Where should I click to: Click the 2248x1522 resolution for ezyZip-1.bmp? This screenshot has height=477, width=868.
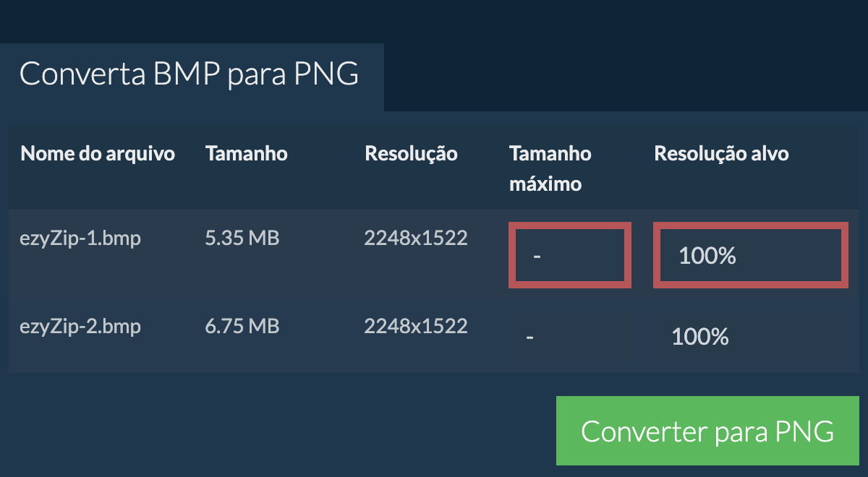tap(416, 237)
